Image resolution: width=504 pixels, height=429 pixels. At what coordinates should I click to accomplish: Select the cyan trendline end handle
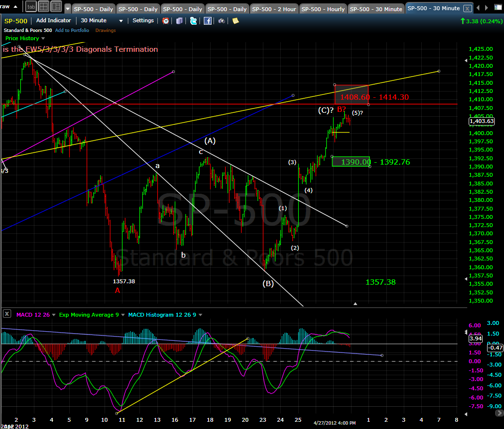click(65, 92)
